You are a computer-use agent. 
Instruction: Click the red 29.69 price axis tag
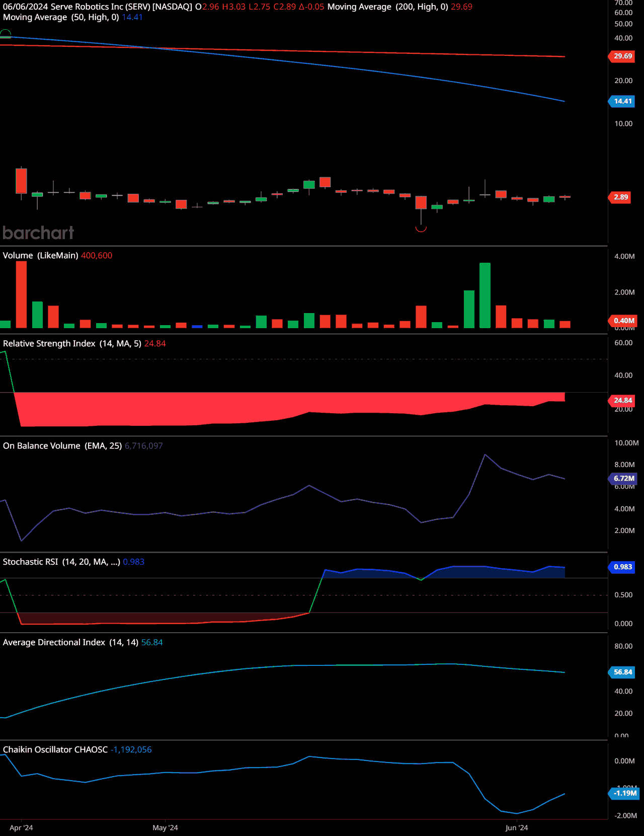(x=622, y=56)
